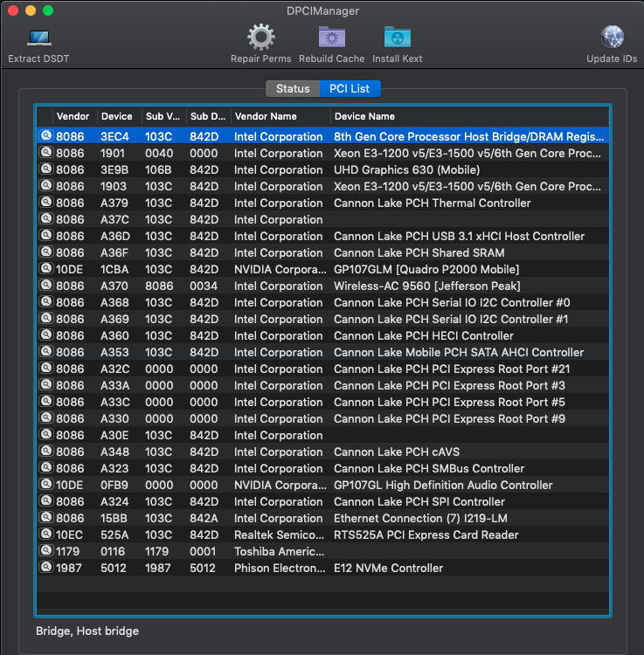Click 'Toshiba Americ...' vendor name cell
Screen dimensions: 644x655
coord(279,551)
